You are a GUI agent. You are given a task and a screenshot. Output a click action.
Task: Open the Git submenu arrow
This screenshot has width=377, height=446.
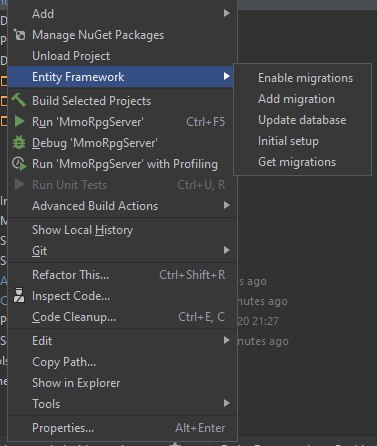click(227, 250)
